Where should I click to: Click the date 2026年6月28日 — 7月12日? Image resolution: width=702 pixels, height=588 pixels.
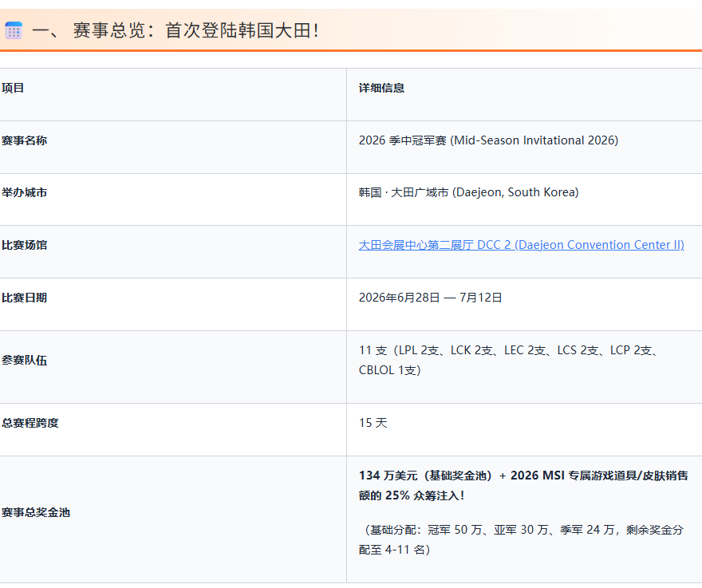click(430, 298)
